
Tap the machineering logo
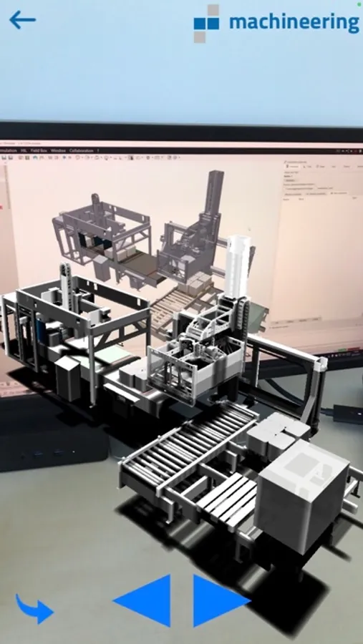tap(276, 23)
